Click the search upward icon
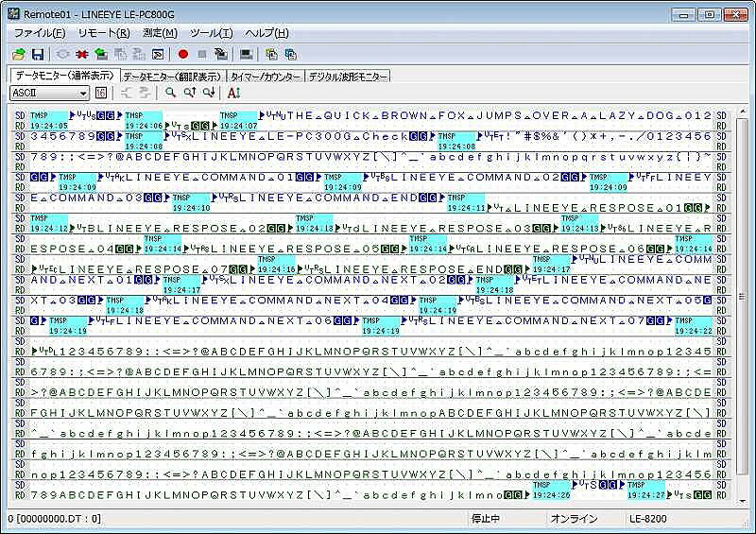 click(x=190, y=93)
